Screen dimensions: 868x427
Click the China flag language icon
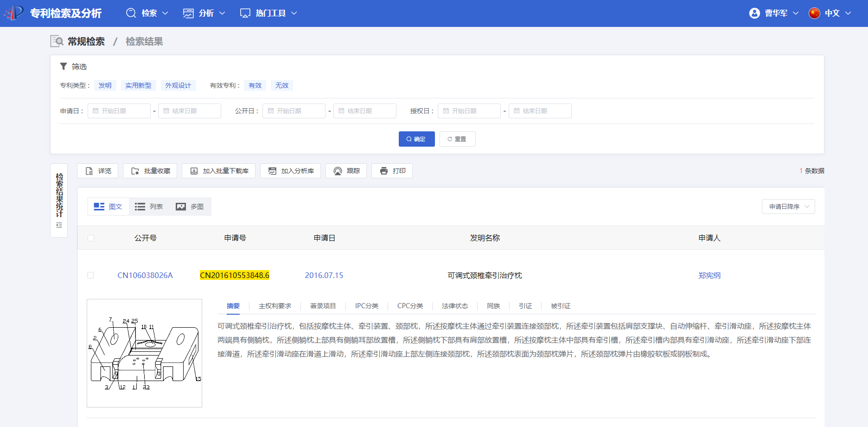[814, 13]
